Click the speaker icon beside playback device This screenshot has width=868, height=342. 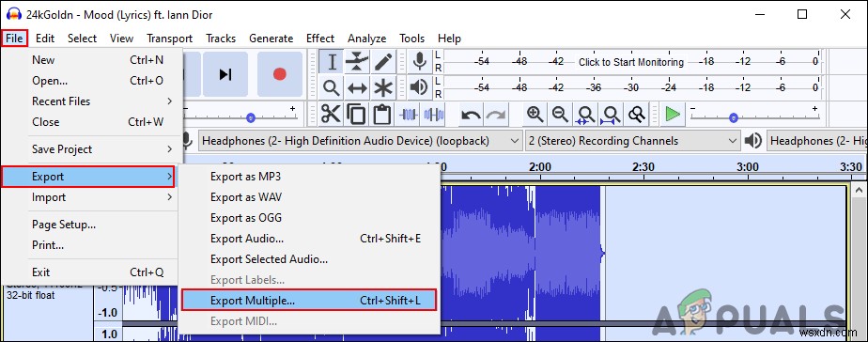[x=753, y=141]
